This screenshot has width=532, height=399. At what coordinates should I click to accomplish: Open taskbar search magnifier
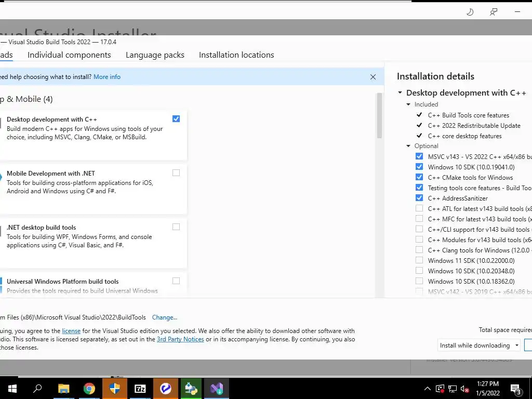(37, 389)
